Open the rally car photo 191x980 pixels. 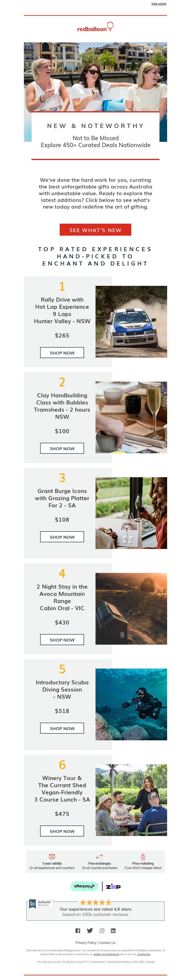(x=131, y=321)
